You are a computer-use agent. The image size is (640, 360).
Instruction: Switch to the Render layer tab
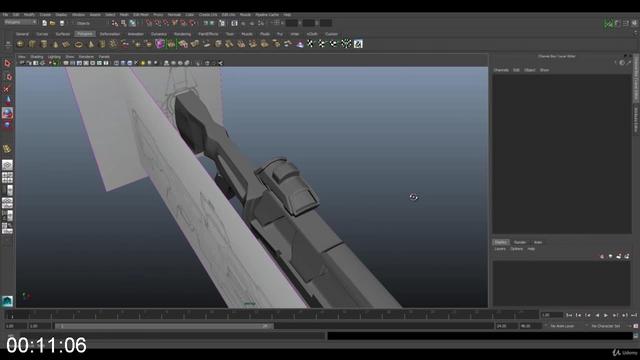[x=520, y=242]
